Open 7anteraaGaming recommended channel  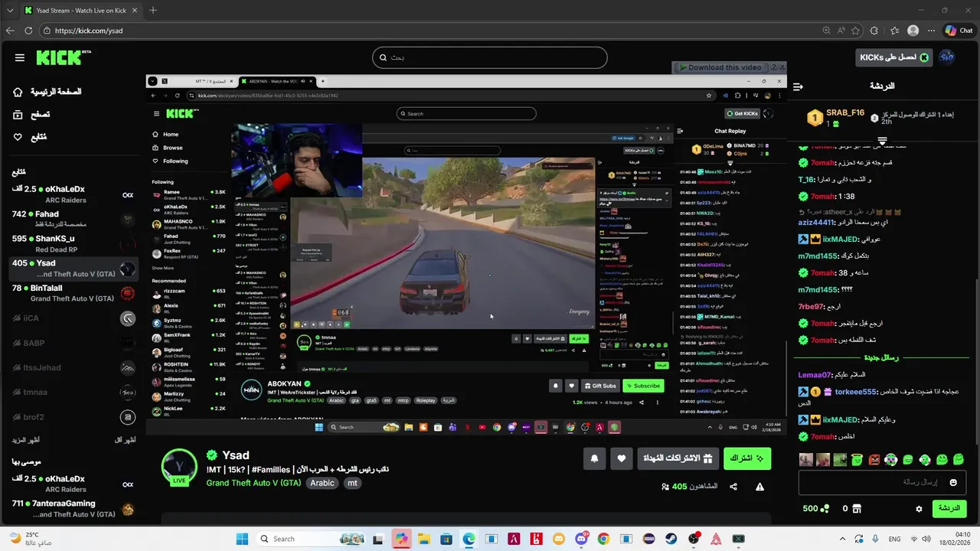click(73, 509)
